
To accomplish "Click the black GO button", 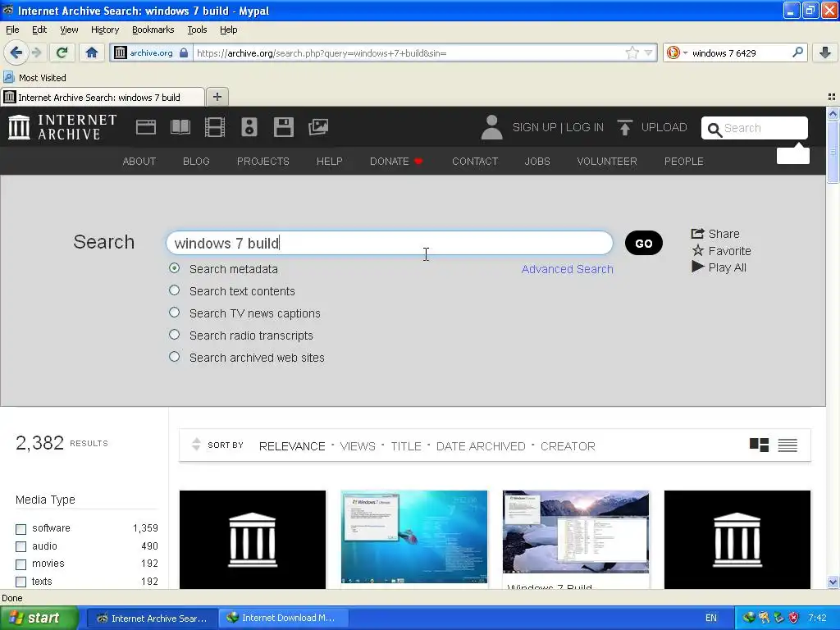I will click(643, 243).
